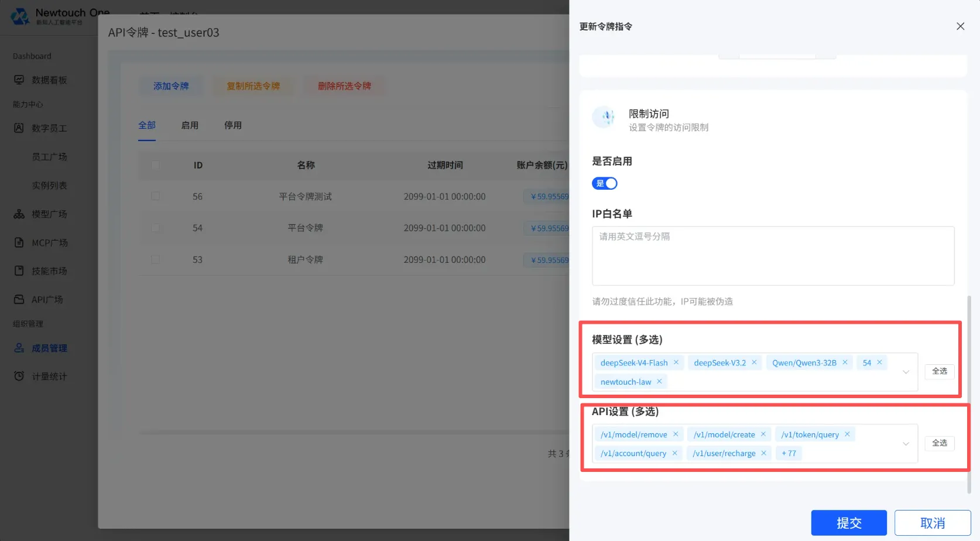
Task: Show the +77 hidden API tags
Action: click(x=789, y=453)
